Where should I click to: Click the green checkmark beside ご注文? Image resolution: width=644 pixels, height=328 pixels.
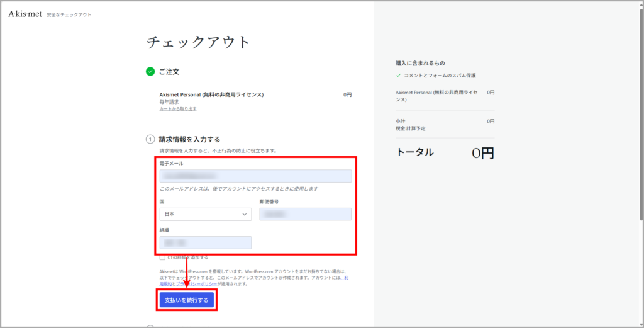[x=150, y=72]
